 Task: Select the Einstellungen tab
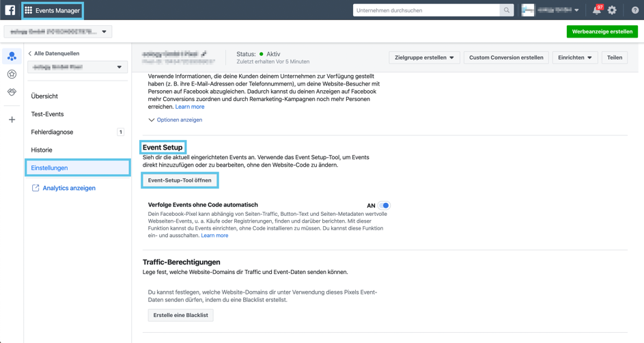pyautogui.click(x=78, y=168)
